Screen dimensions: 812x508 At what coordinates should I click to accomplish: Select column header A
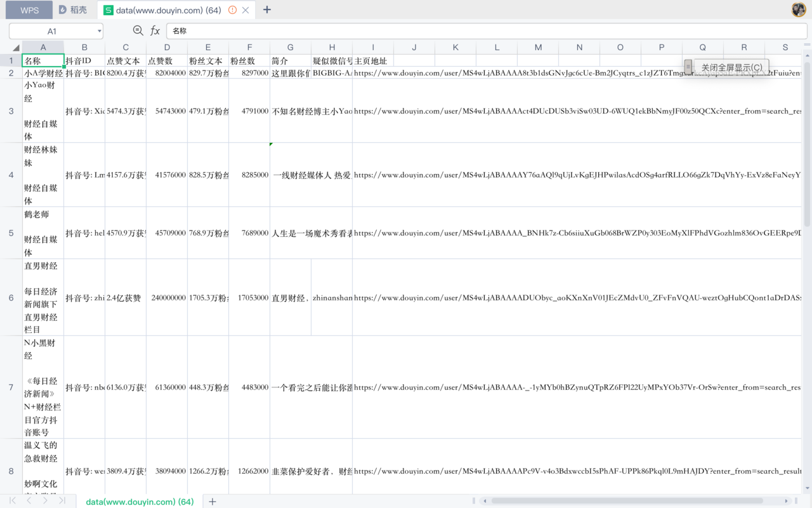click(43, 48)
